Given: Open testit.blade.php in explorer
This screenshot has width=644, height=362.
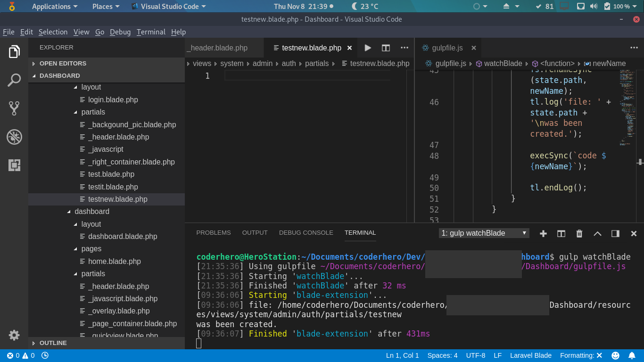Looking at the screenshot, I should click(113, 187).
